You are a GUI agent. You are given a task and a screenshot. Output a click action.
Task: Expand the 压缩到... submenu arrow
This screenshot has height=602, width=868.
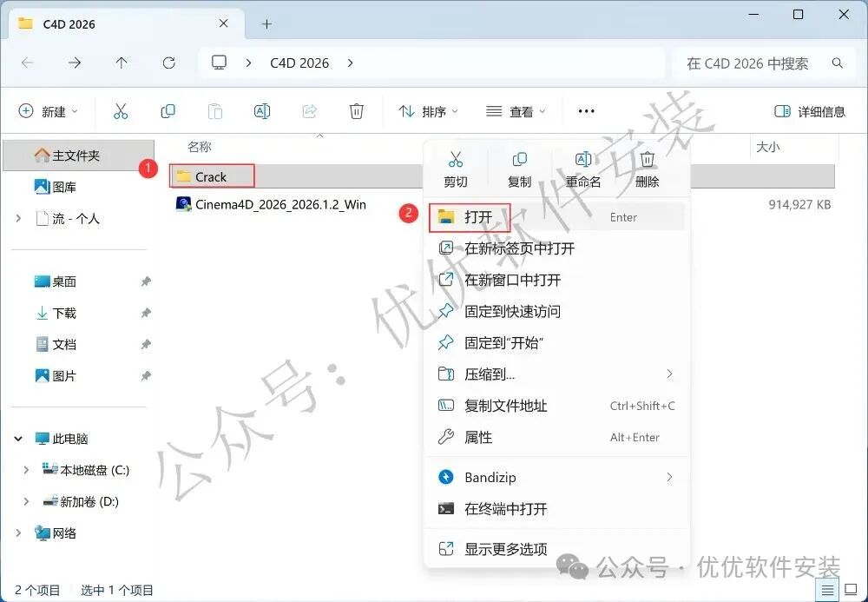click(x=669, y=374)
